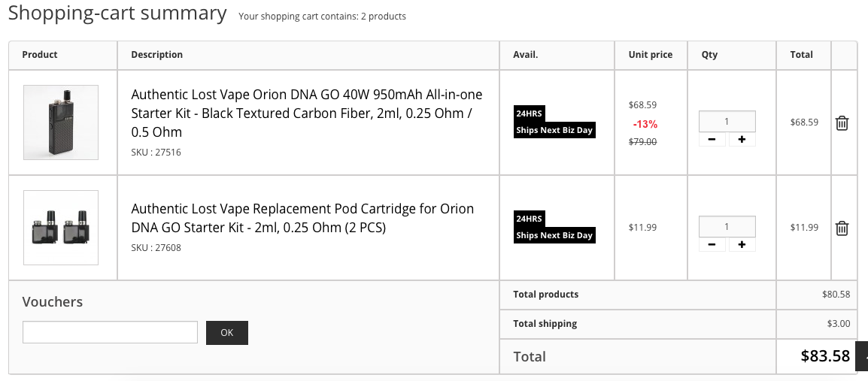Image resolution: width=868 pixels, height=381 pixels.
Task: Open the Orion DNA GO Starter Kit thumbnail
Action: point(61,122)
